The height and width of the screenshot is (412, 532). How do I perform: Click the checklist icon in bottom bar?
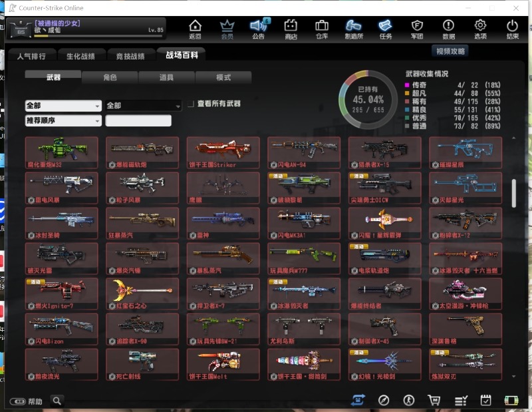click(x=461, y=401)
